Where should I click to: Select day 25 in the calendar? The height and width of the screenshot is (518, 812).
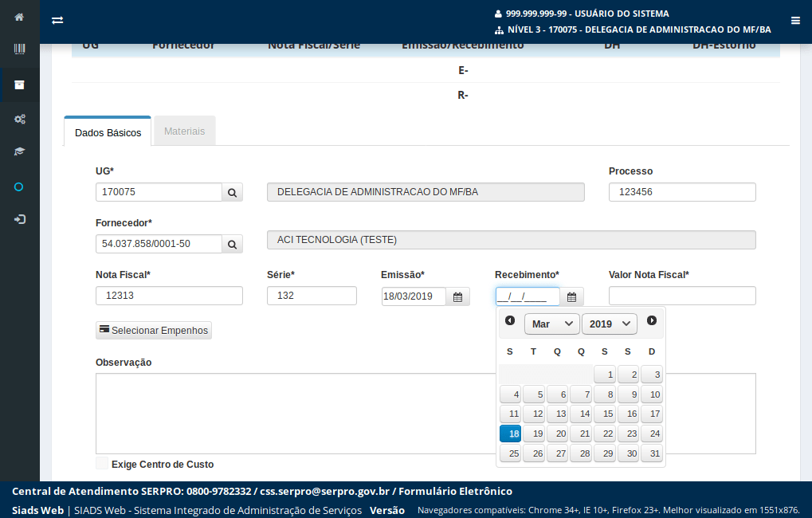(x=510, y=453)
